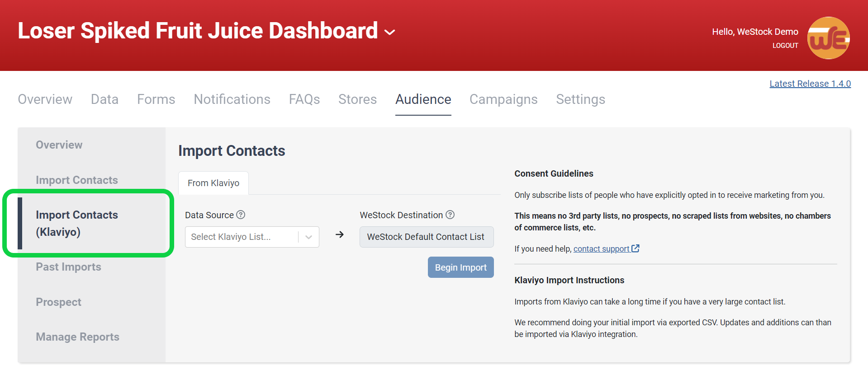Open Prospect in sidebar
The height and width of the screenshot is (370, 868).
(x=59, y=302)
